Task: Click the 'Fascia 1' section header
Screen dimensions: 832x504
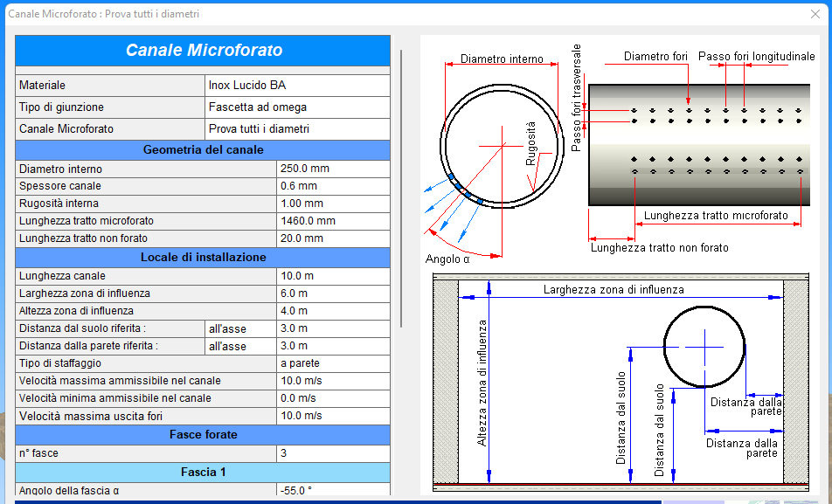Action: pyautogui.click(x=203, y=473)
